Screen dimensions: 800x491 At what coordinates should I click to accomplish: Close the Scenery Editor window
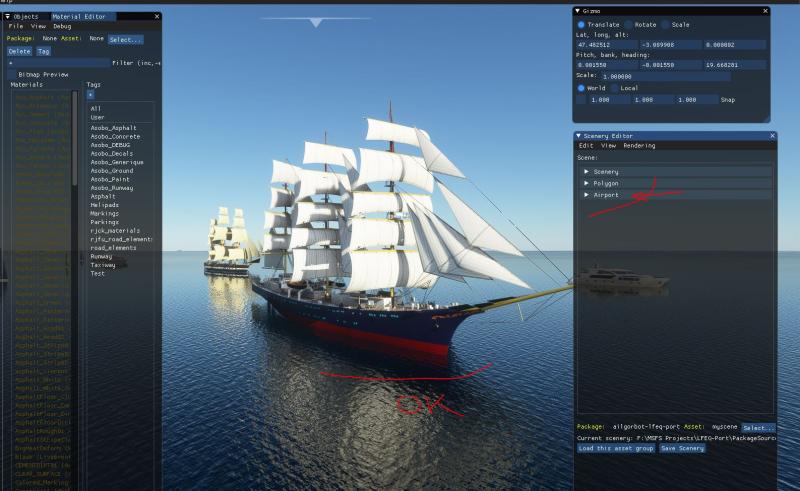[772, 136]
